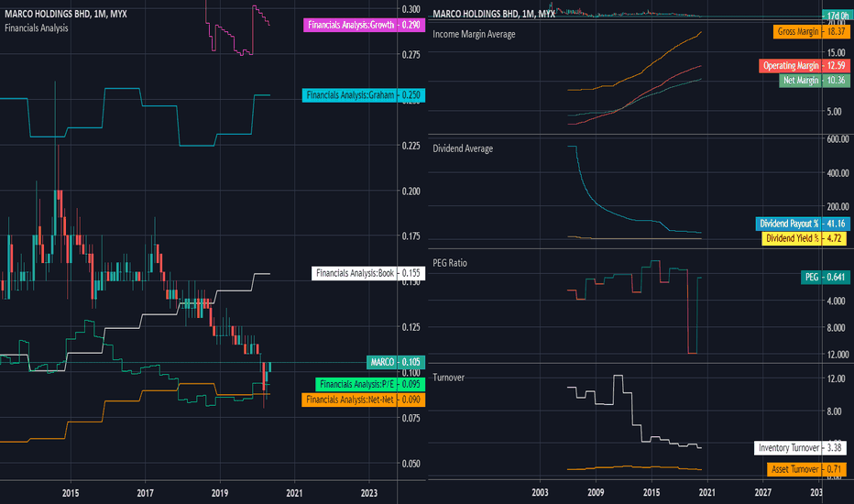This screenshot has height=504, width=854.
Task: Click the Financials Analysis:Book 0.155 label
Action: [368, 273]
